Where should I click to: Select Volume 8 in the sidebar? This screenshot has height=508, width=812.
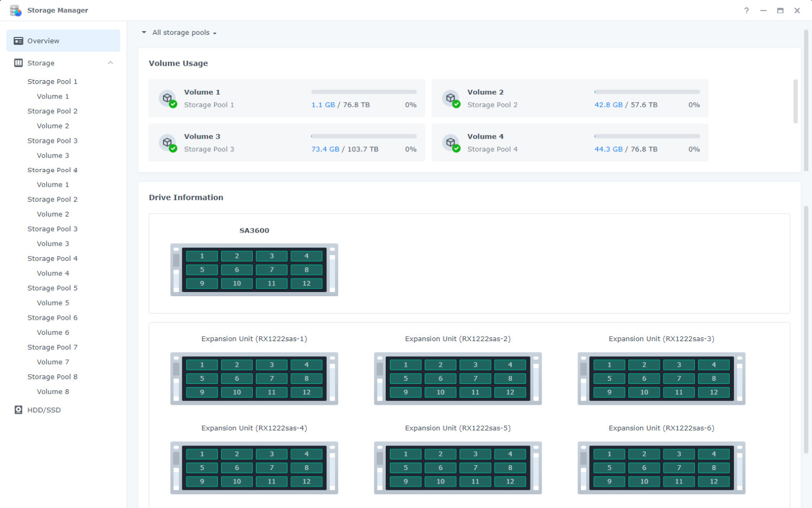[x=52, y=391]
